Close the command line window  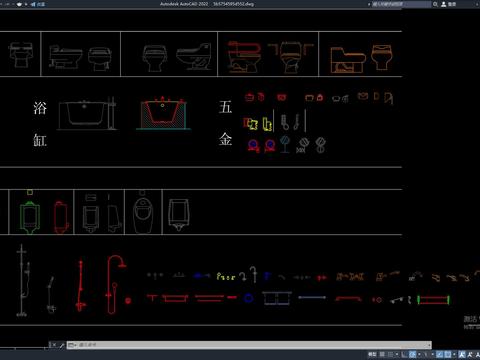[54, 345]
